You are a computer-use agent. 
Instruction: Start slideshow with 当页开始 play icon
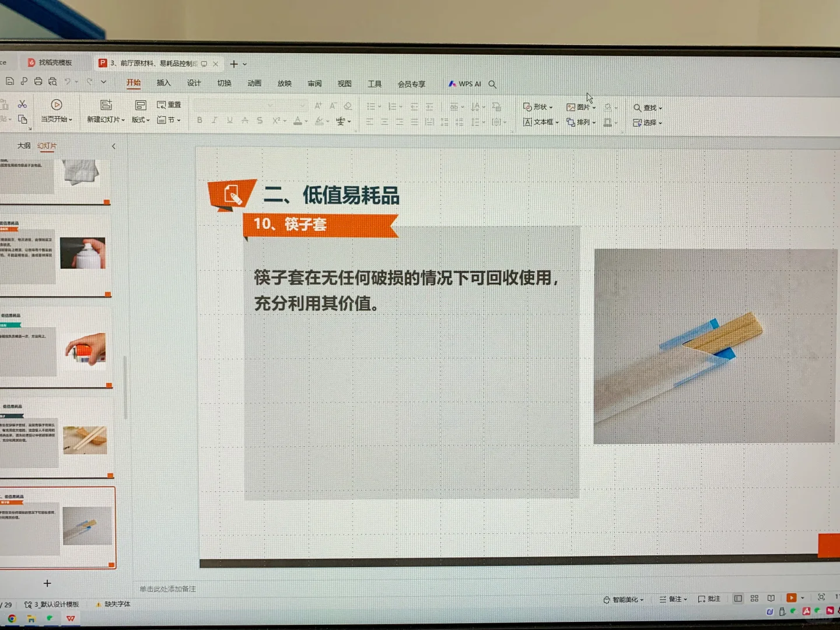point(56,105)
